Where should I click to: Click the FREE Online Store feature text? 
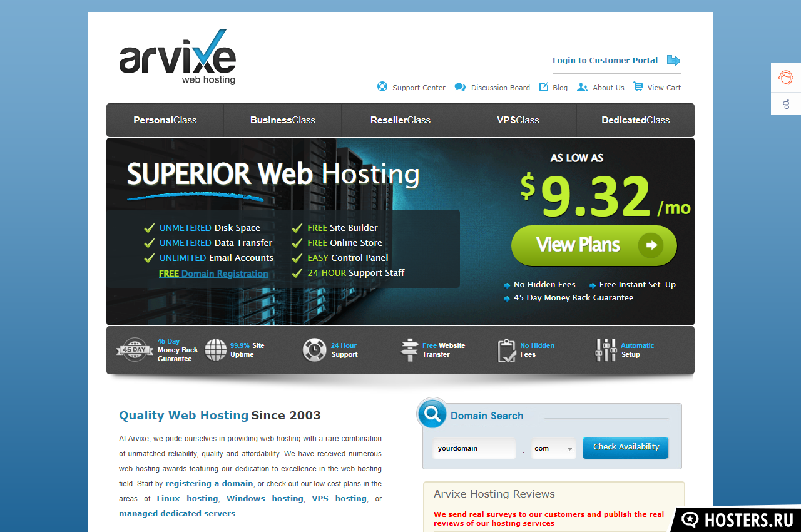point(344,243)
